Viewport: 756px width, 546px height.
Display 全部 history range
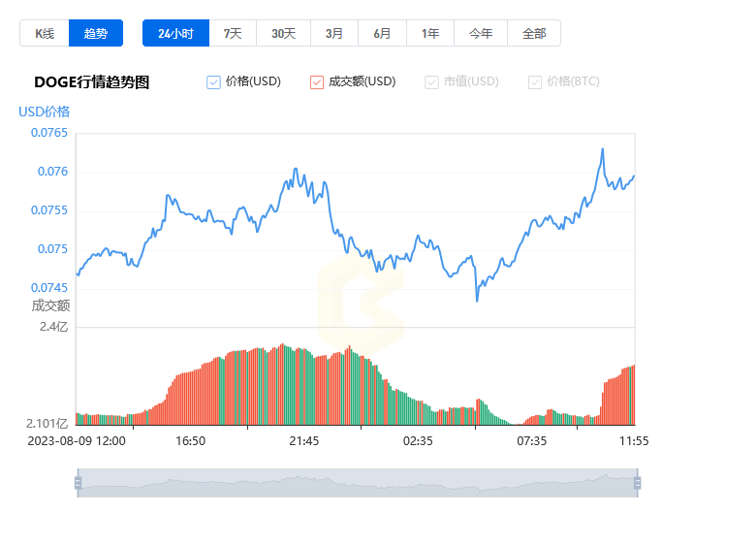coord(534,33)
